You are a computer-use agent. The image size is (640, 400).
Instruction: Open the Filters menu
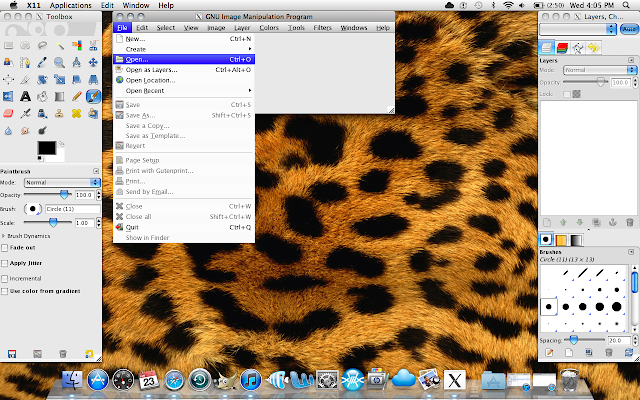click(322, 28)
